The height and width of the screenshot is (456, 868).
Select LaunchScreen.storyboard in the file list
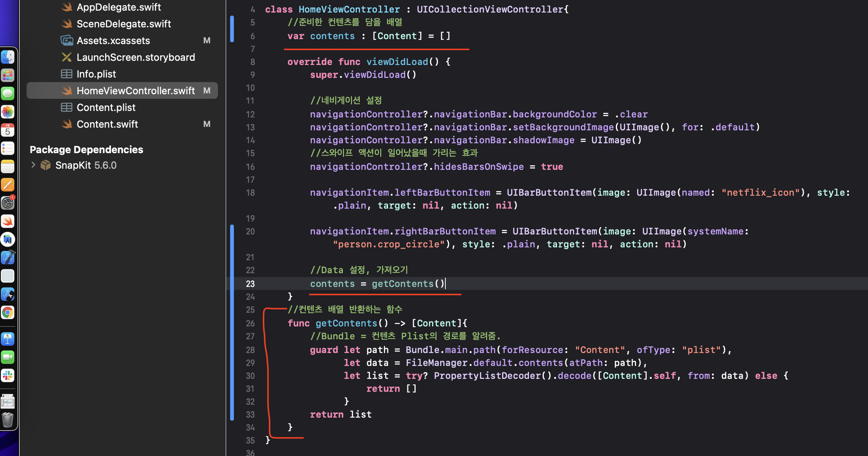136,57
